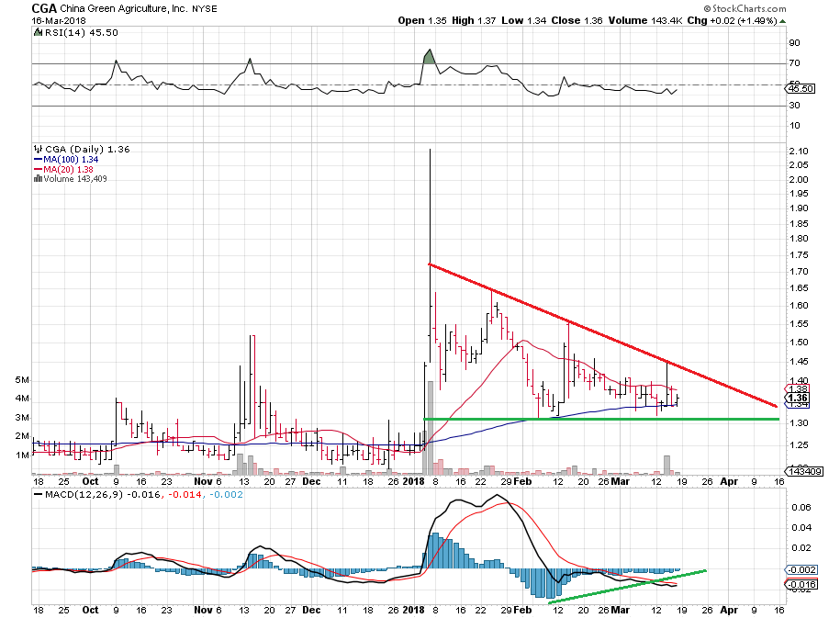Click the MA(20) red line swatch
Image resolution: width=840 pixels, height=618 pixels.
pos(38,169)
